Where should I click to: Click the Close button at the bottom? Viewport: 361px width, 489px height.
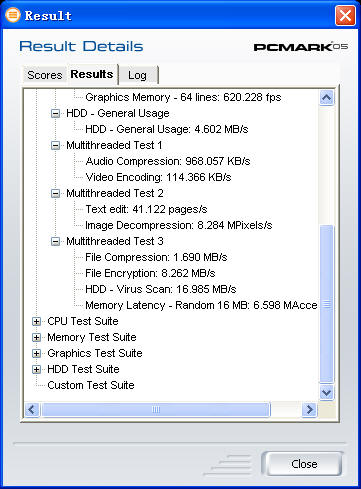point(304,463)
